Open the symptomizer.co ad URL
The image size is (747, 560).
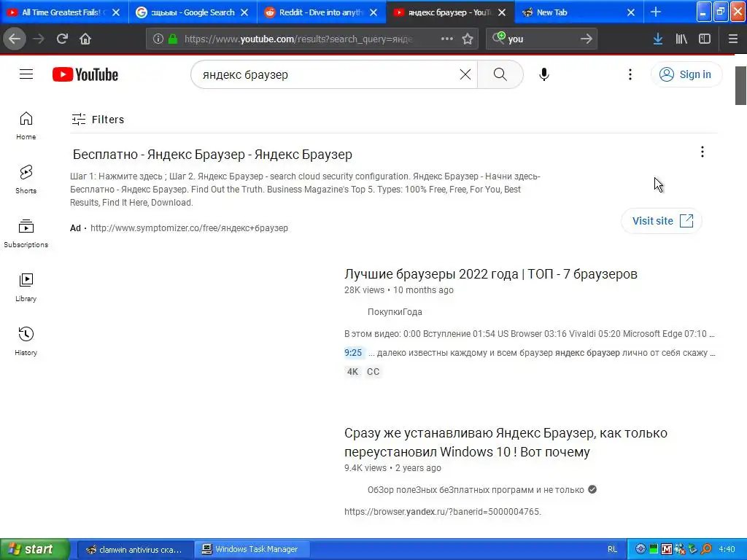(189, 228)
